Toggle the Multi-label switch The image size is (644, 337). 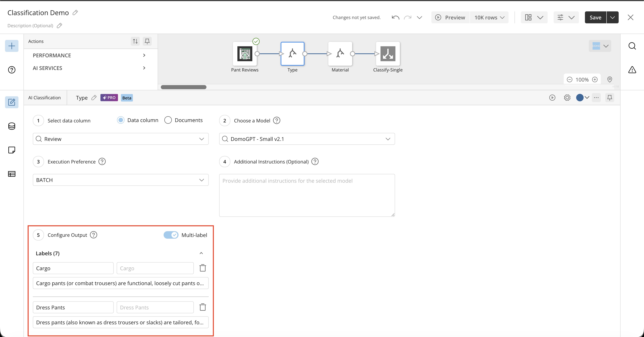pos(171,235)
